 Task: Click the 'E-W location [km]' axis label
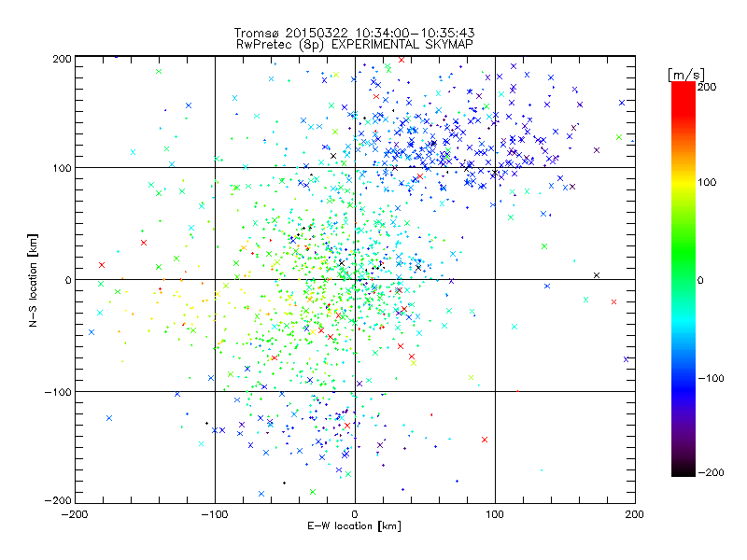click(x=354, y=526)
